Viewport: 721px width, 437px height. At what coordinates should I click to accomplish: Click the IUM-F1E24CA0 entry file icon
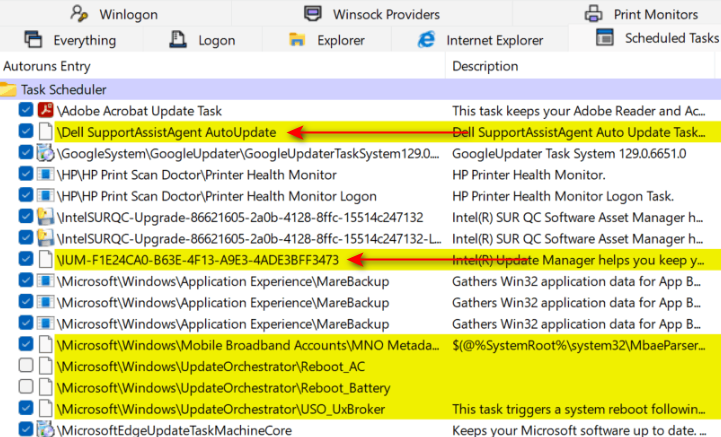click(46, 259)
